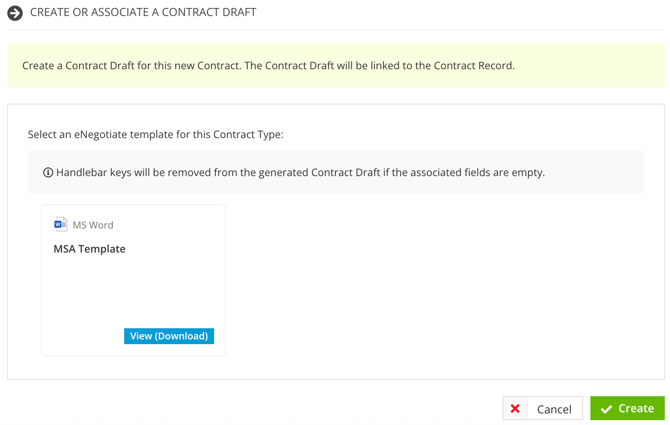This screenshot has height=425, width=670.
Task: Click the green Create button
Action: (x=627, y=408)
